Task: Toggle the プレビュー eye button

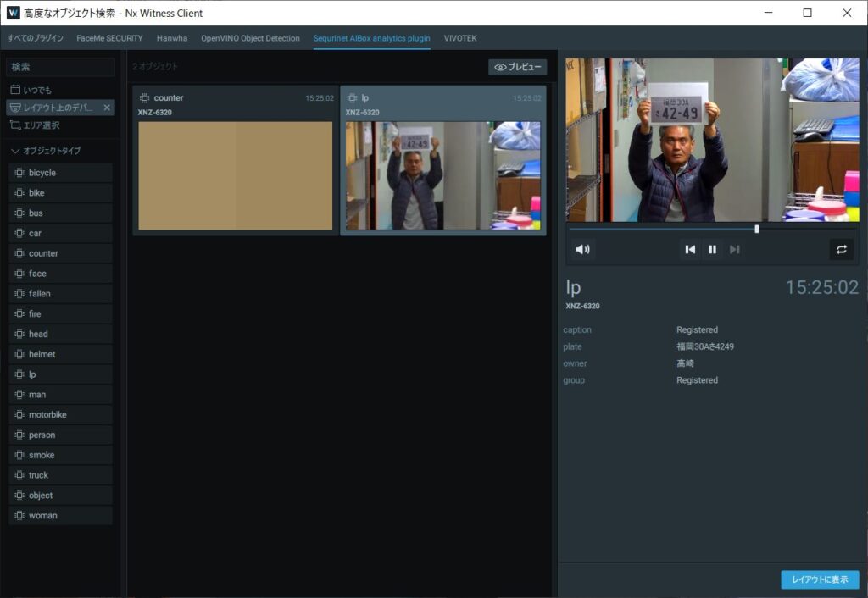Action: [517, 67]
